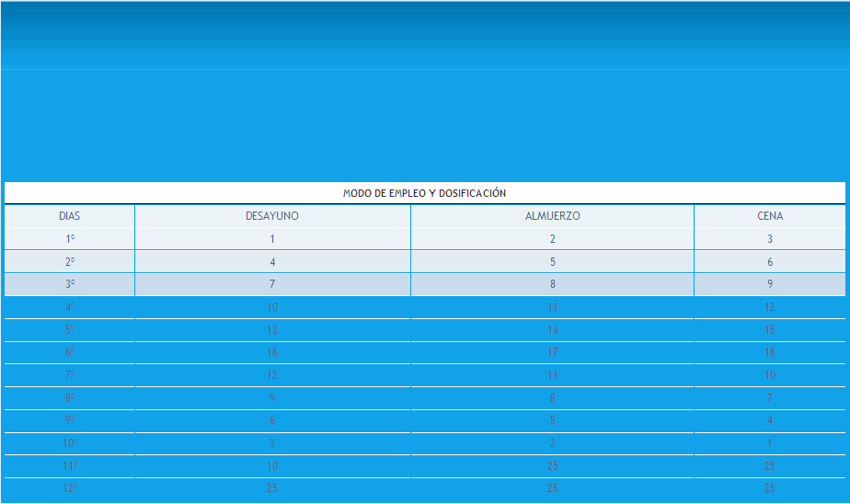Select the DESAYUNO column header

pos(272,216)
